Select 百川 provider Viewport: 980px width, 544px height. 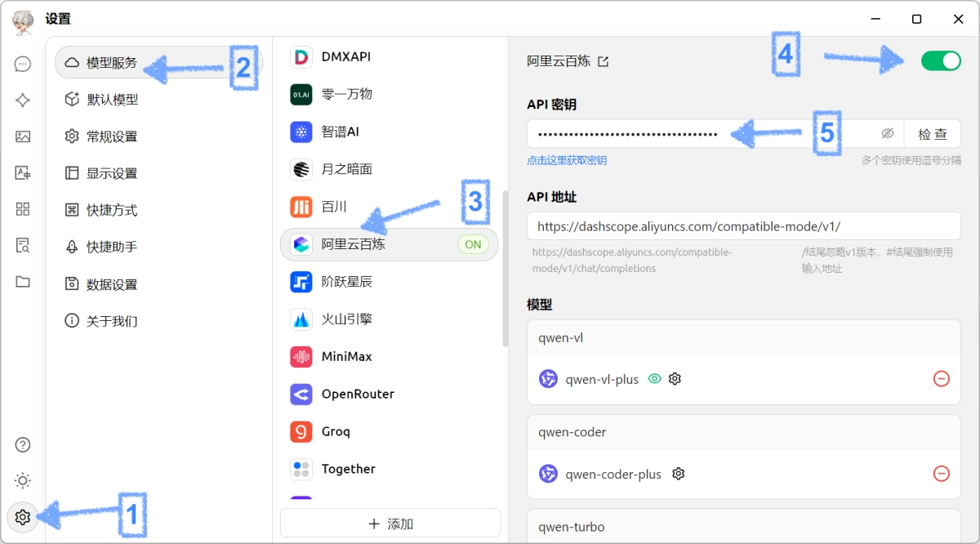point(389,207)
